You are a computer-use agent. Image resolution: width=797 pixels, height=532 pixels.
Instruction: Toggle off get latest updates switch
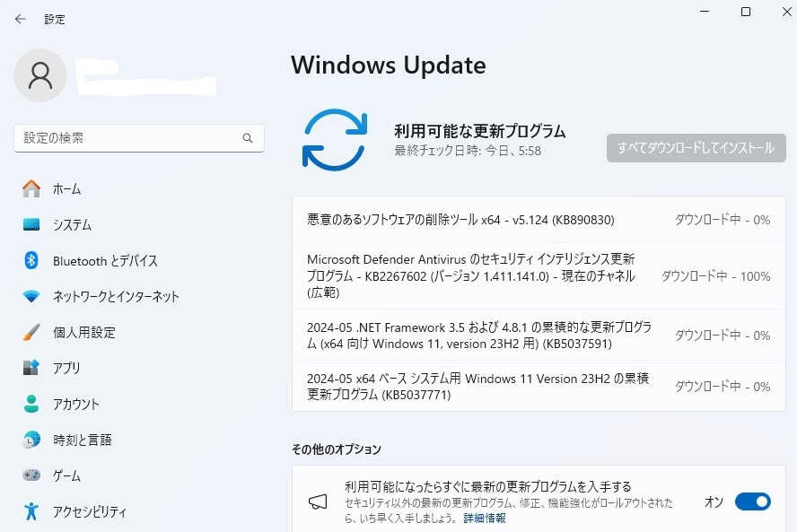pos(752,501)
